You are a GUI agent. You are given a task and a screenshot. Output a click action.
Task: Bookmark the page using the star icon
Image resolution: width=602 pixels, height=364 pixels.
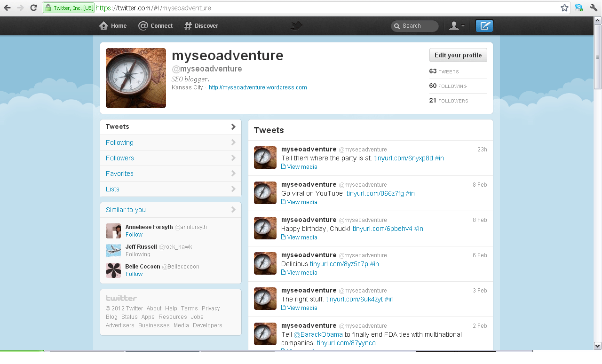564,8
